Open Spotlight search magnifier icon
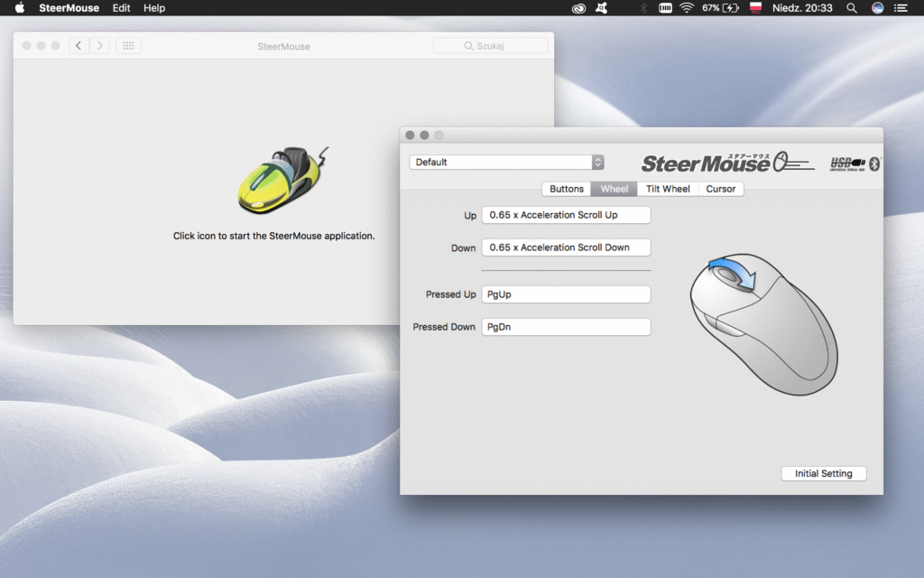Viewport: 924px width, 578px height. point(851,8)
